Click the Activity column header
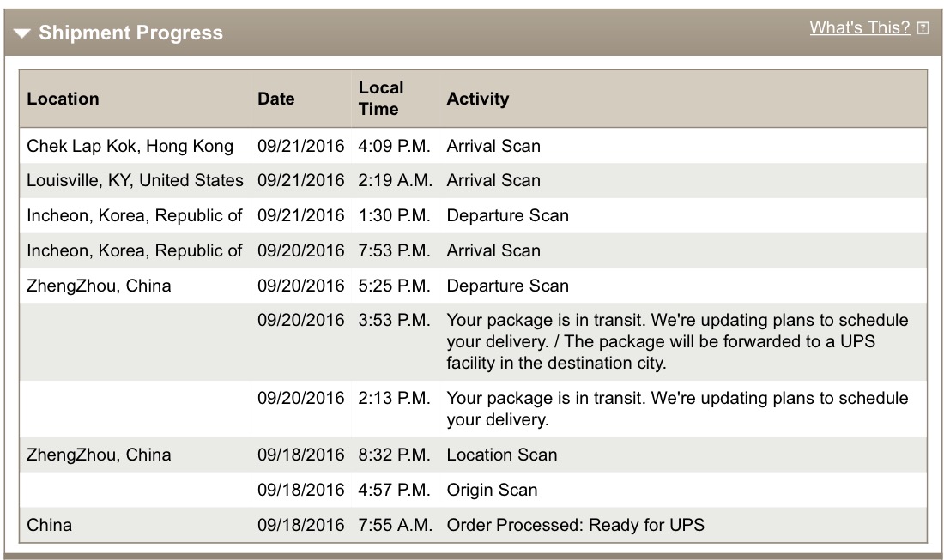This screenshot has height=560, width=944. (477, 99)
